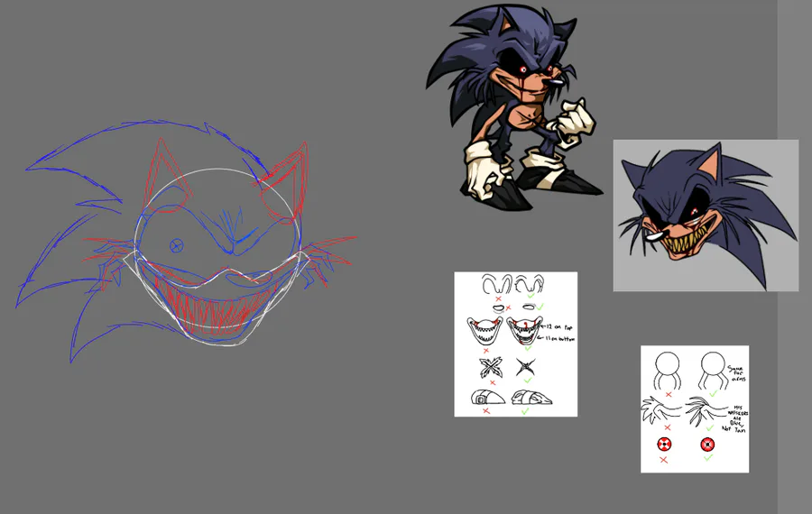The image size is (812, 514).
Task: Click the "Same for arms" handwritten note
Action: click(736, 373)
